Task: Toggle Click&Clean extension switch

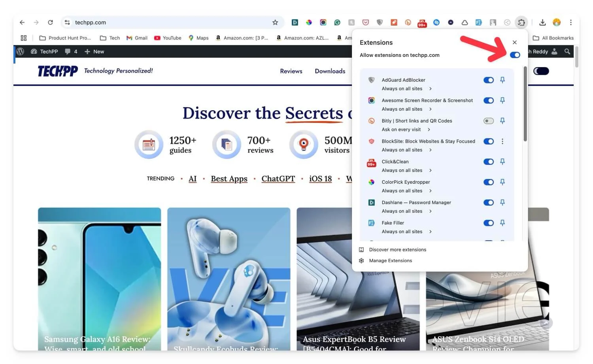Action: tap(489, 162)
